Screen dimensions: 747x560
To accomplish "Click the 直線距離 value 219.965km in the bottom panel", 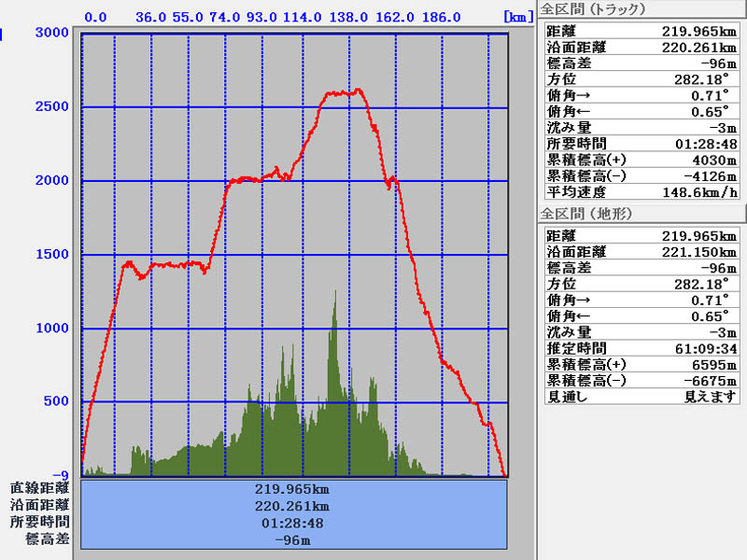I will 292,489.
